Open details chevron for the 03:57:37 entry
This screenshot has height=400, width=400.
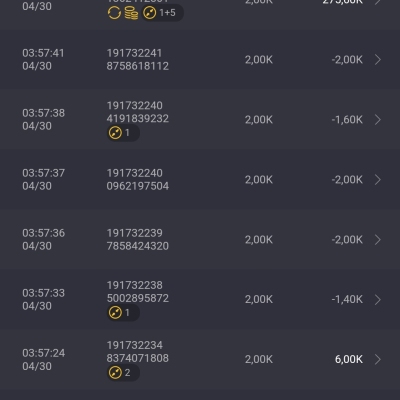pyautogui.click(x=378, y=180)
